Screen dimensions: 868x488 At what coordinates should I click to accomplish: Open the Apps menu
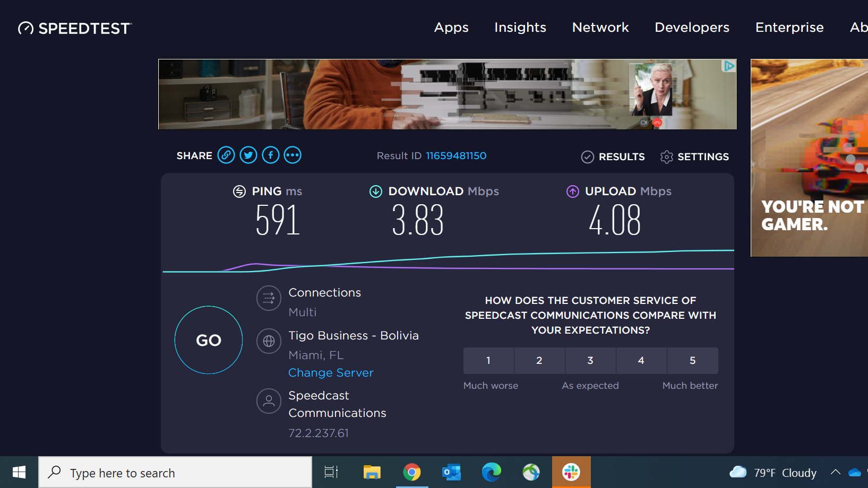tap(451, 28)
